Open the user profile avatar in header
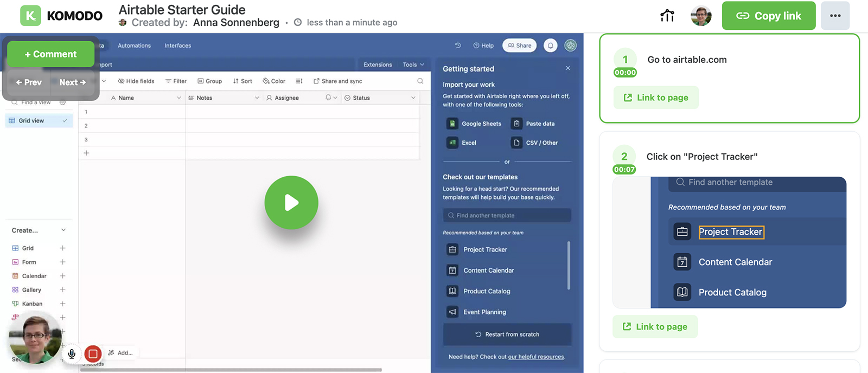Viewport: 868px width, 373px height. click(701, 16)
